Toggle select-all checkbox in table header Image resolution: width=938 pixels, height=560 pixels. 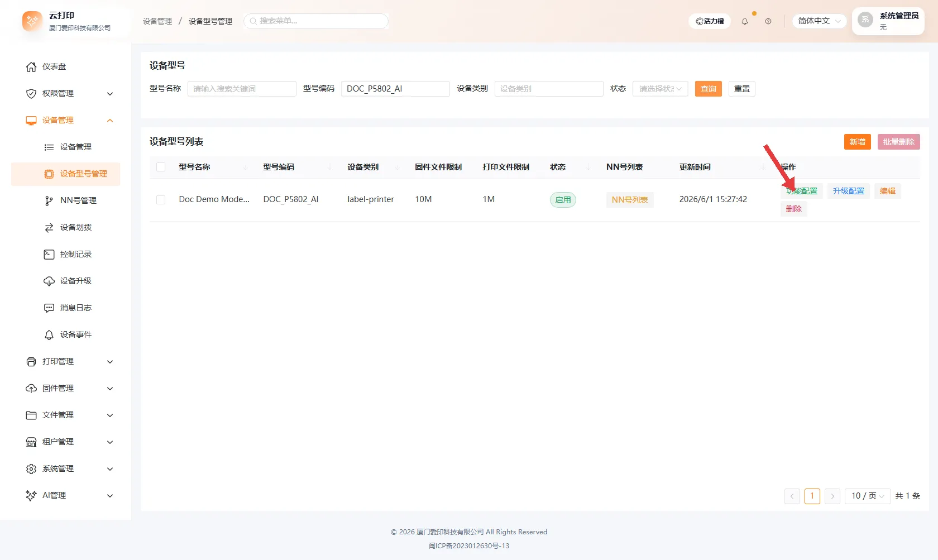tap(161, 167)
